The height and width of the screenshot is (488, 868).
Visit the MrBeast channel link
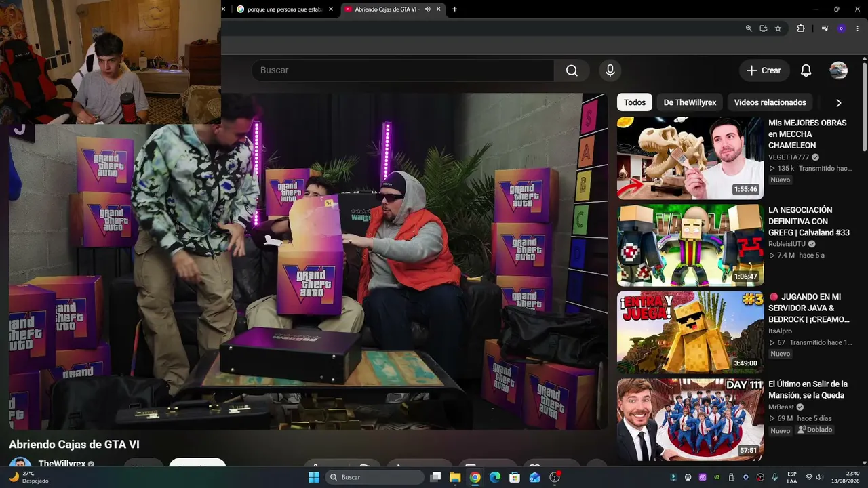coord(781,407)
